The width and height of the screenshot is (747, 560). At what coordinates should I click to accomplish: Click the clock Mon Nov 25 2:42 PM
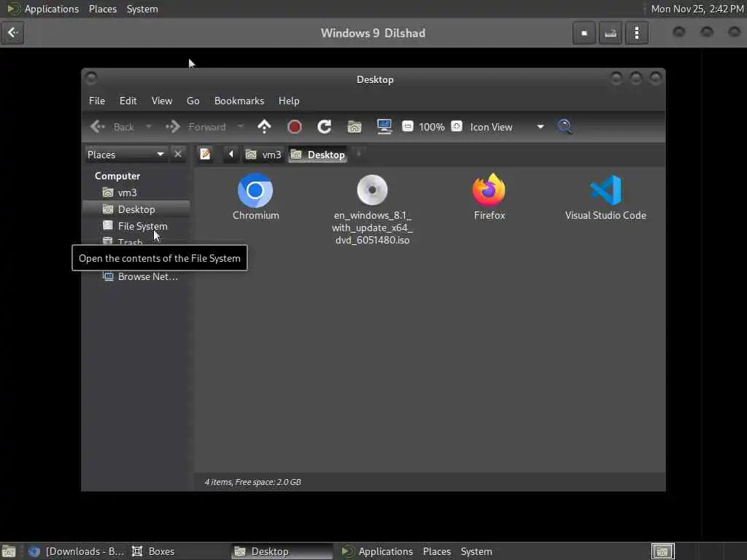(697, 9)
